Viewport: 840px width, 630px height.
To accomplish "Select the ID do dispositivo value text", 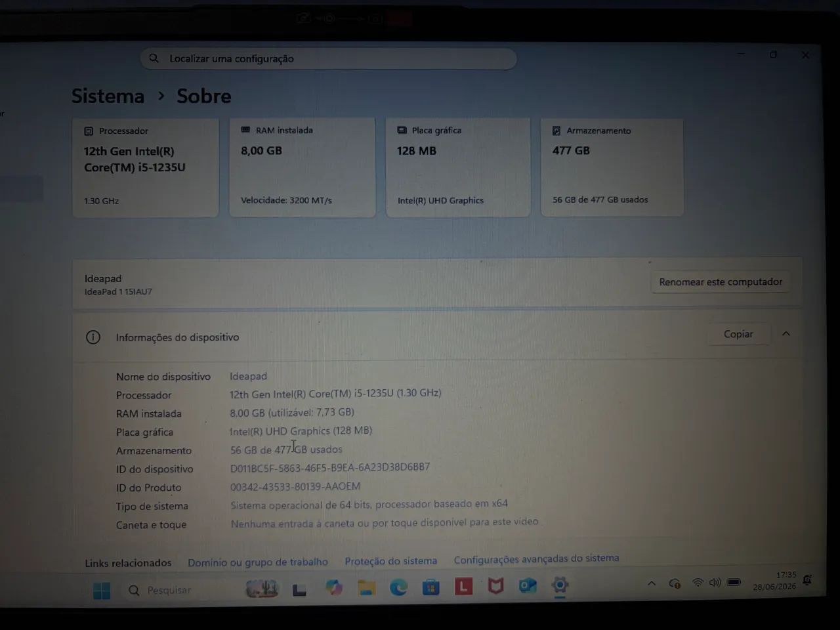I will 330,467.
